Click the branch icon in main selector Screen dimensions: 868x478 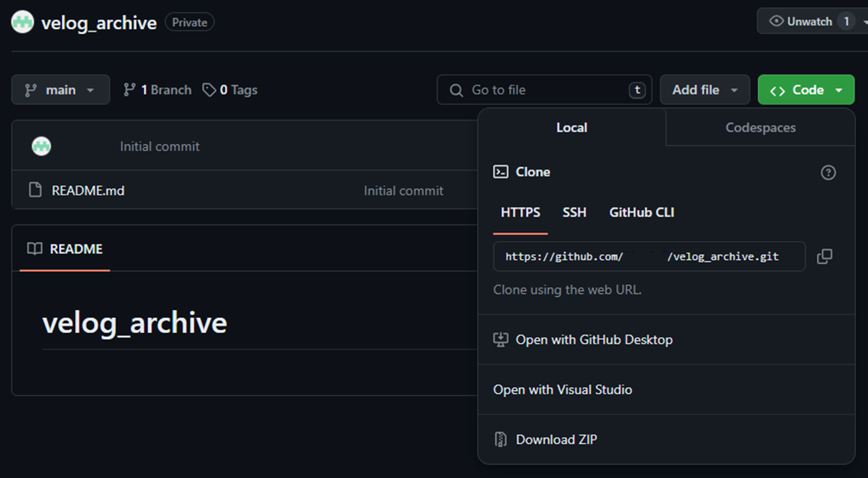tap(31, 90)
